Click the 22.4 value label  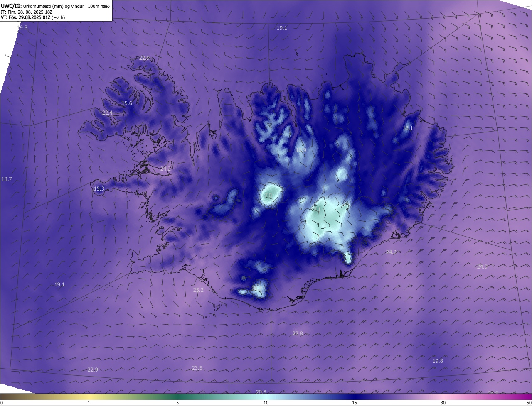[x=107, y=113]
